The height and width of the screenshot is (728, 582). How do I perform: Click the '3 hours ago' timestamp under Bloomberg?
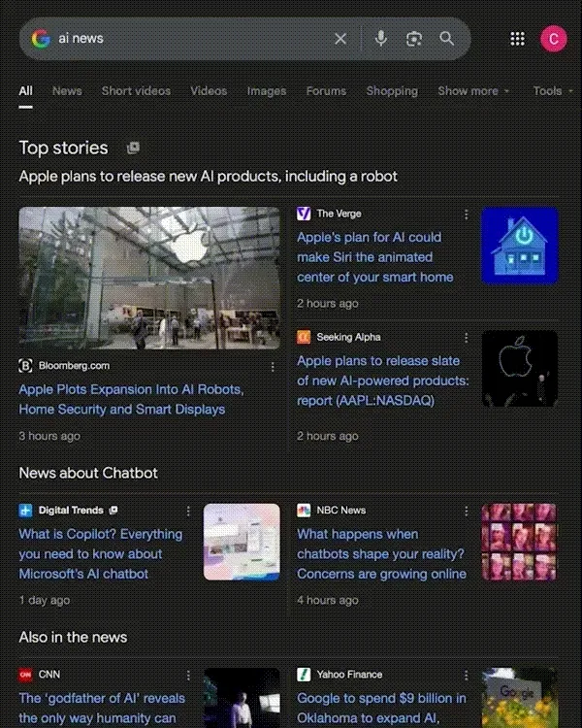[x=49, y=436]
